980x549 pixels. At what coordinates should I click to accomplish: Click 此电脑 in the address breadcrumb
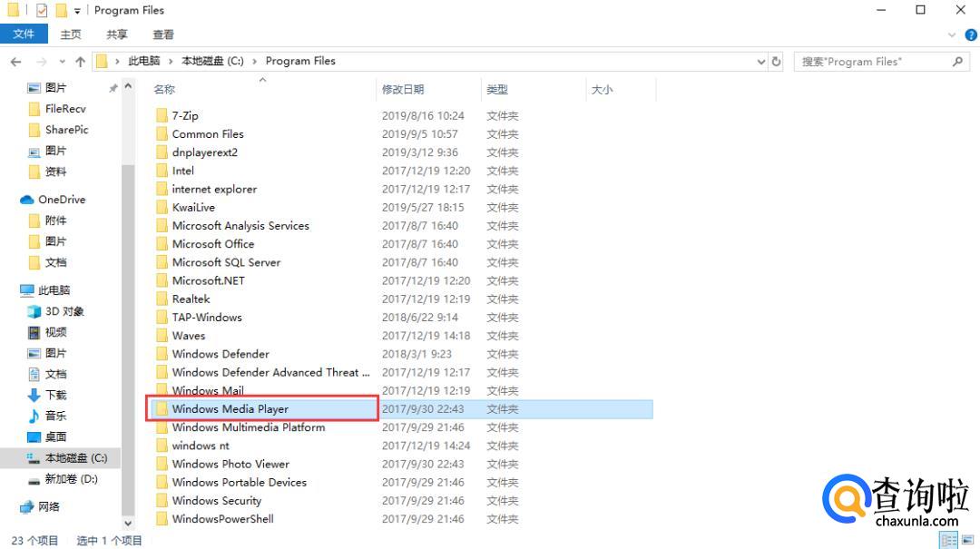coord(143,61)
